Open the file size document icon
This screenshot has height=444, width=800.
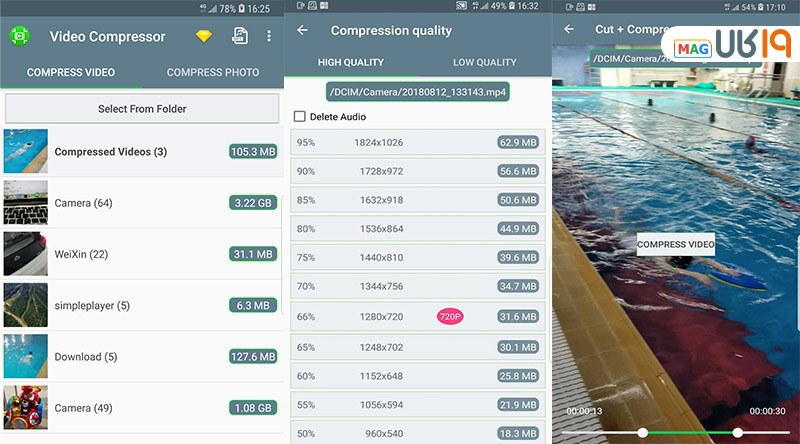[x=240, y=37]
